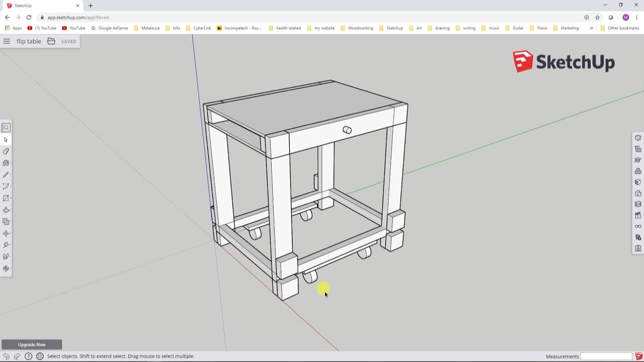Choose the Paint bucket tool
Image resolution: width=644 pixels, height=362 pixels.
pos(6,163)
